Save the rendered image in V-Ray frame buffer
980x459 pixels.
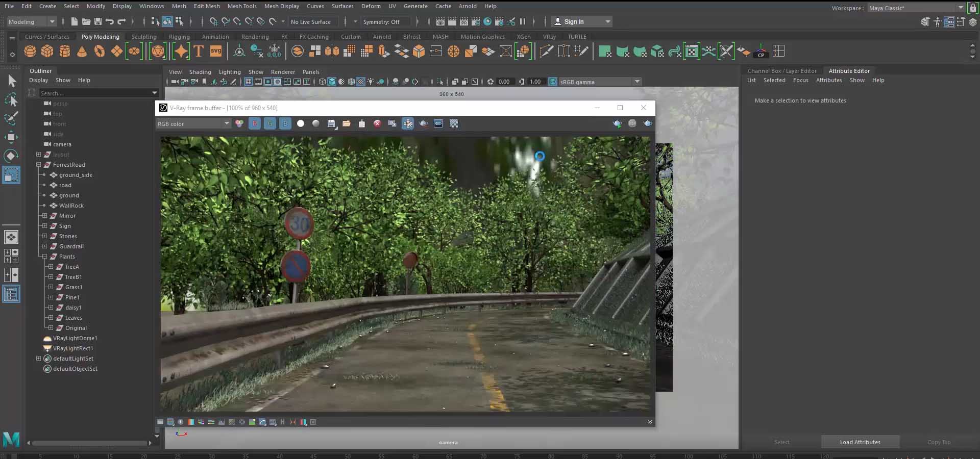pos(332,123)
